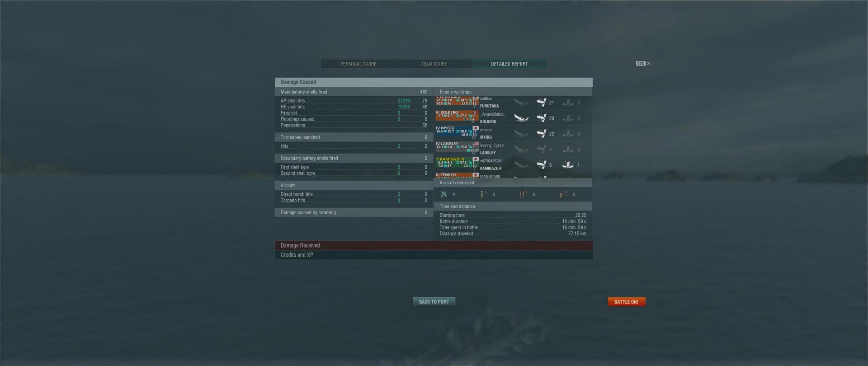Click the Back to Port button

pos(434,302)
